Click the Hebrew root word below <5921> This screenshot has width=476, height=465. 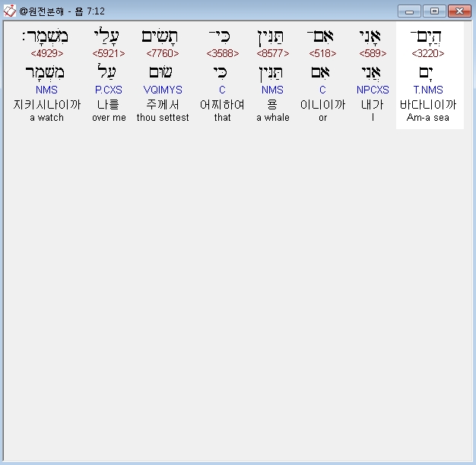coord(106,71)
